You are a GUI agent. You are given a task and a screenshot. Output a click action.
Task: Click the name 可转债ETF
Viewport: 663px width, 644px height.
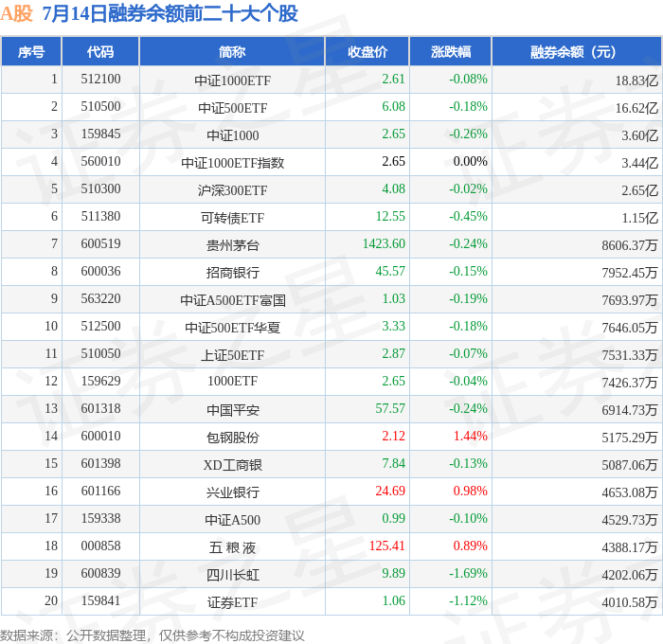pyautogui.click(x=233, y=218)
